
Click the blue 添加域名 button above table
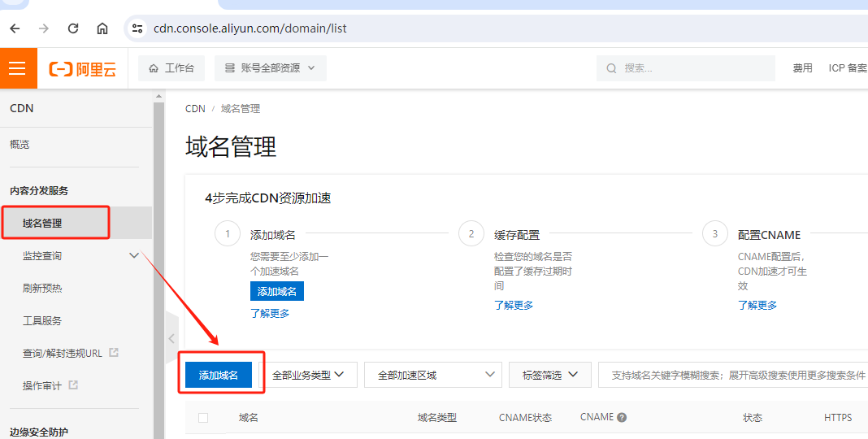(x=219, y=375)
